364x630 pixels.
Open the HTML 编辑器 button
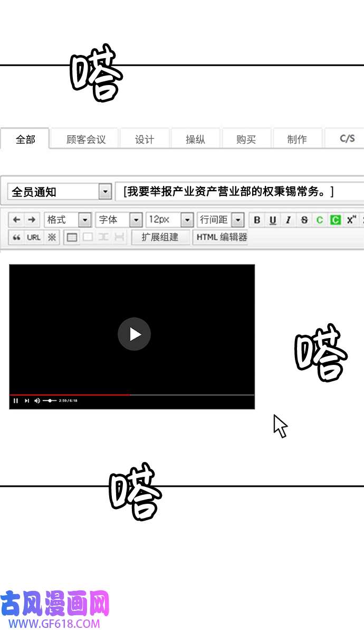click(x=221, y=237)
